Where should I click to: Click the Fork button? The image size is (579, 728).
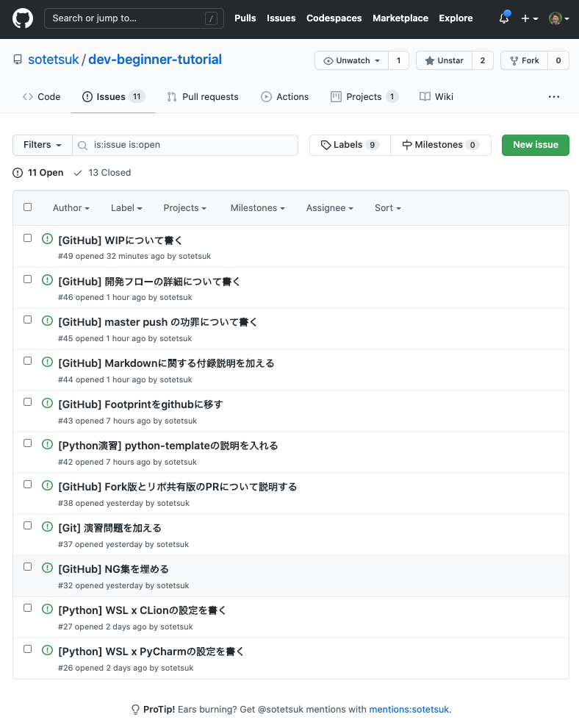point(524,60)
